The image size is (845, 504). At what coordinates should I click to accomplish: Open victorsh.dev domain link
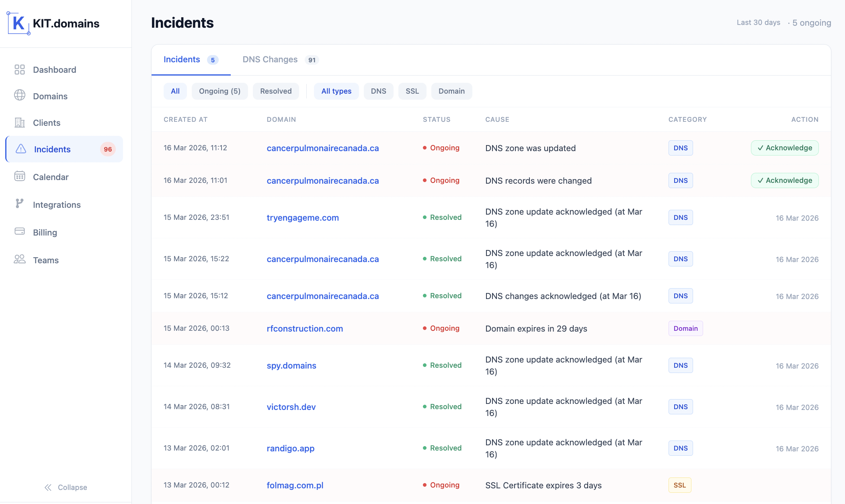click(291, 407)
